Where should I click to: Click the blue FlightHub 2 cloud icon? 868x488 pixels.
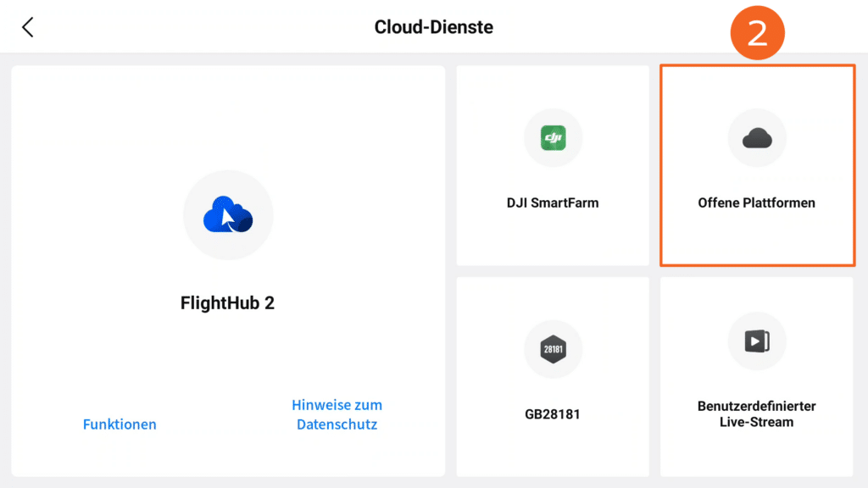pos(228,214)
